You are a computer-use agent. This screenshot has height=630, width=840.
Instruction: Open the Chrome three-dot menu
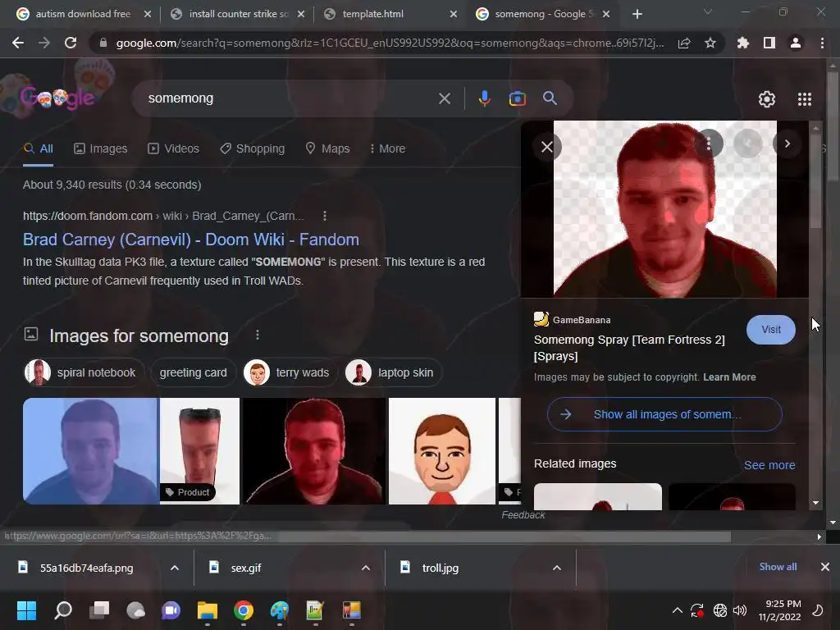click(822, 43)
